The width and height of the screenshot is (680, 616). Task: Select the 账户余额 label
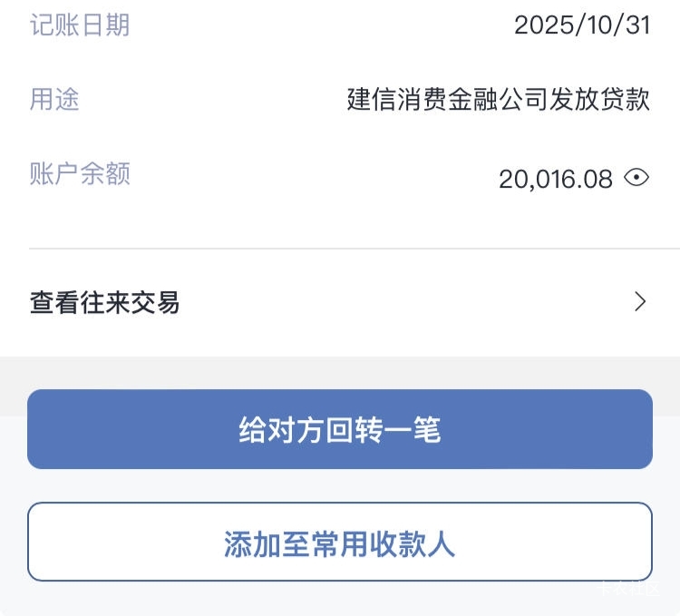coord(80,173)
